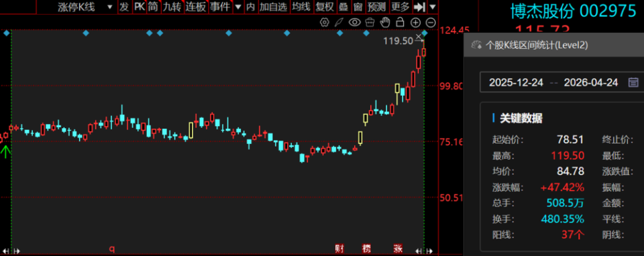Click the 内 toolbar button
Screen dimensions: 644x256
(250, 7)
